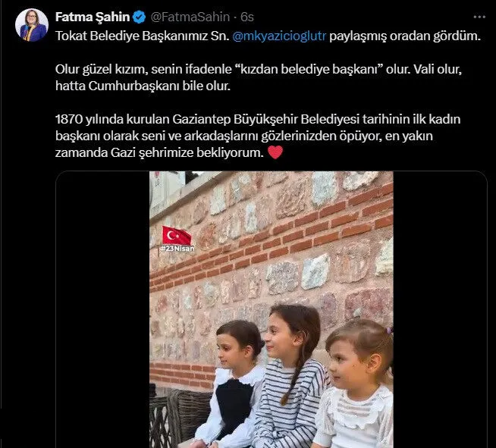The height and width of the screenshot is (448, 496).
Task: Click the line starting 'Tokat Belediye Başkanımız'
Action: [x=268, y=36]
